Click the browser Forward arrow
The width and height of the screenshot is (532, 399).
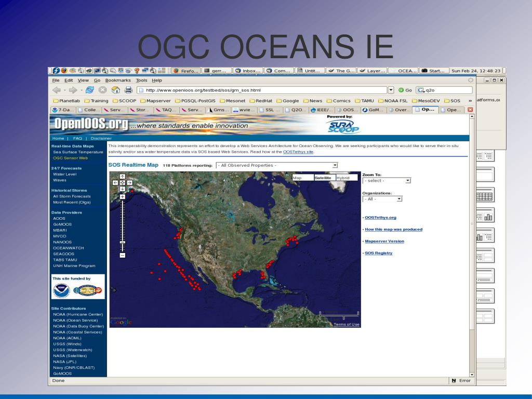click(x=73, y=90)
